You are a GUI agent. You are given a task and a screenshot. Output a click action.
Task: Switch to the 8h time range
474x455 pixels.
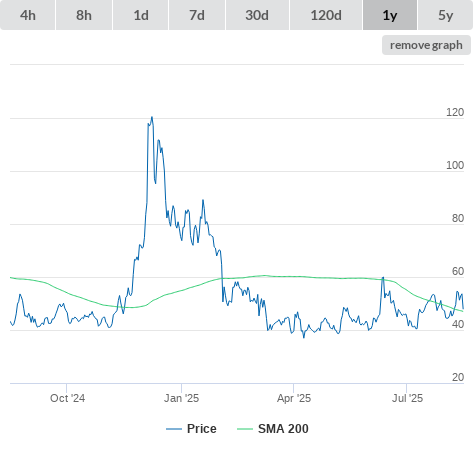(84, 15)
